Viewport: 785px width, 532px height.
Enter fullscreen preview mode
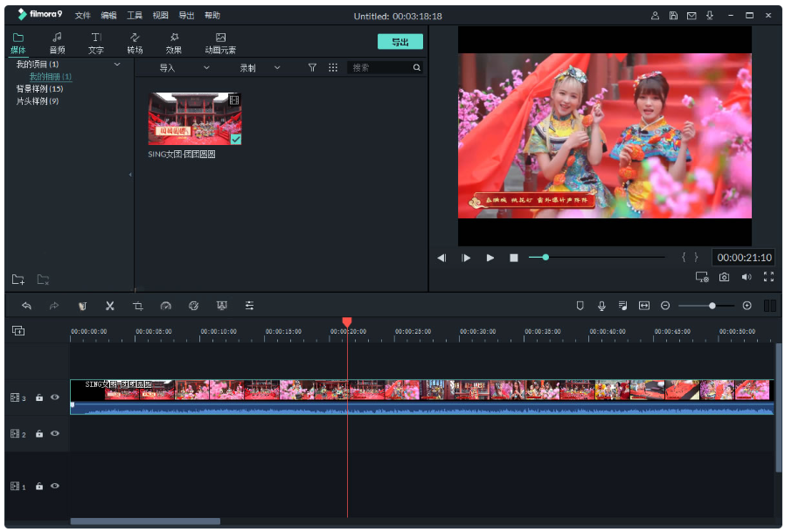pos(768,277)
